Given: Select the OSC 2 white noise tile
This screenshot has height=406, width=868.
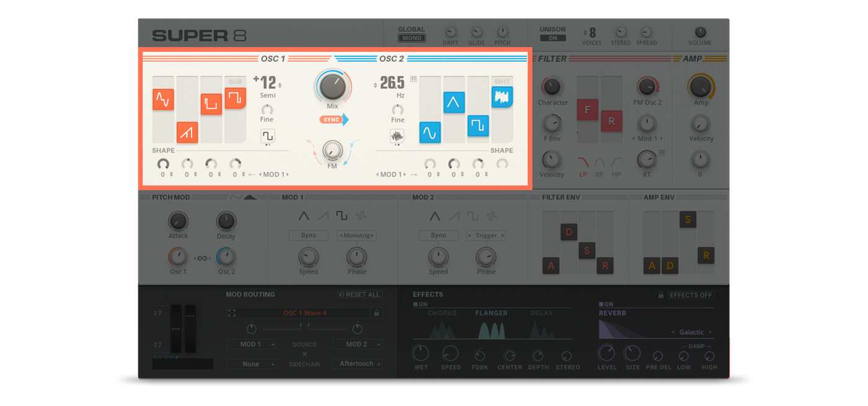Looking at the screenshot, I should (x=502, y=97).
